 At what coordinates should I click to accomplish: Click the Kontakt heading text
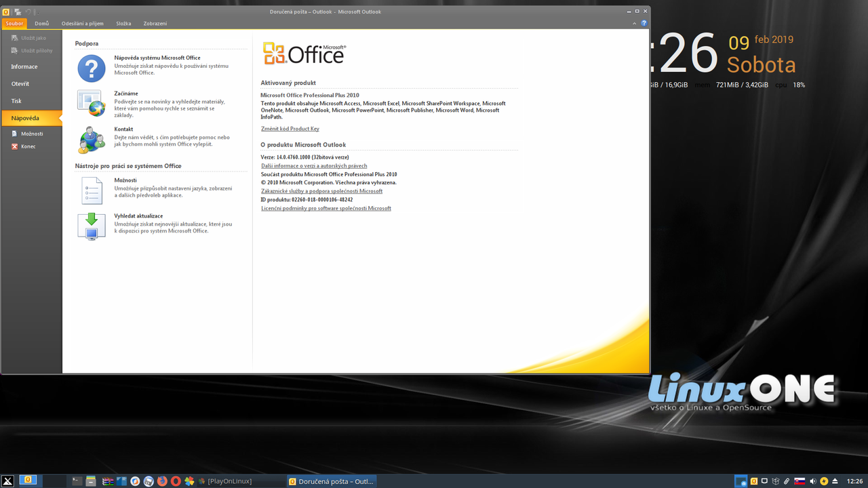pos(123,129)
